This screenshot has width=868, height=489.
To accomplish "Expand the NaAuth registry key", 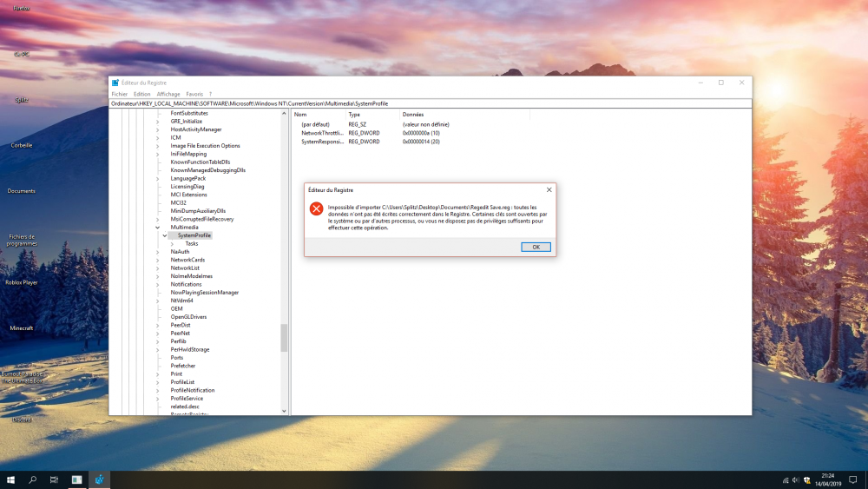I will 157,252.
